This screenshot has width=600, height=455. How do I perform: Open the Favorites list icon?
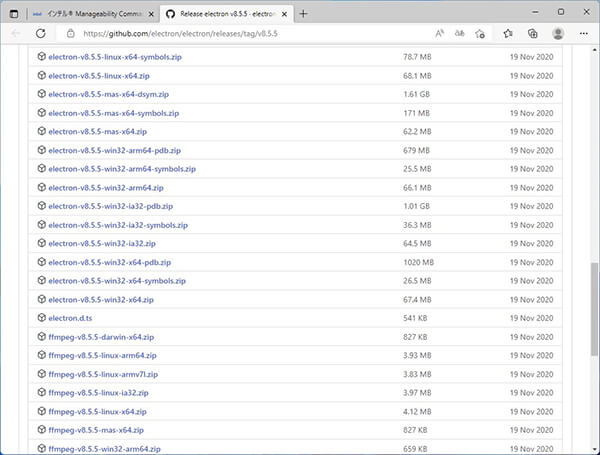coord(508,34)
